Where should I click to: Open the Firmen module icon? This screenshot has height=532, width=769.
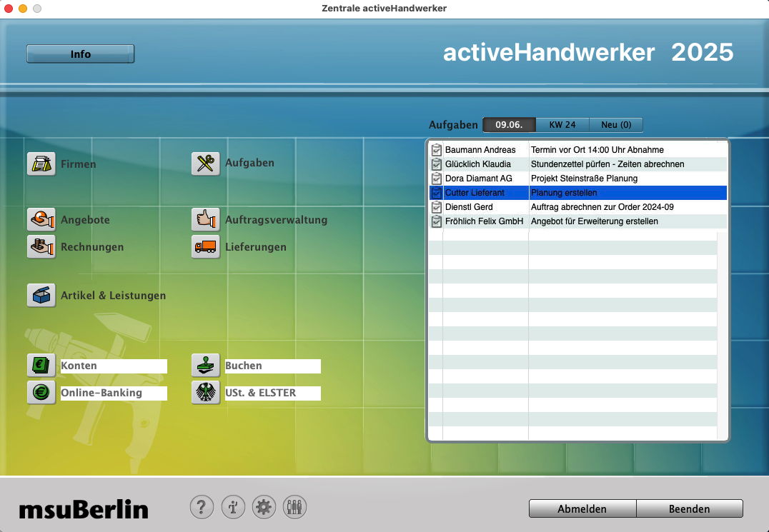pos(41,164)
